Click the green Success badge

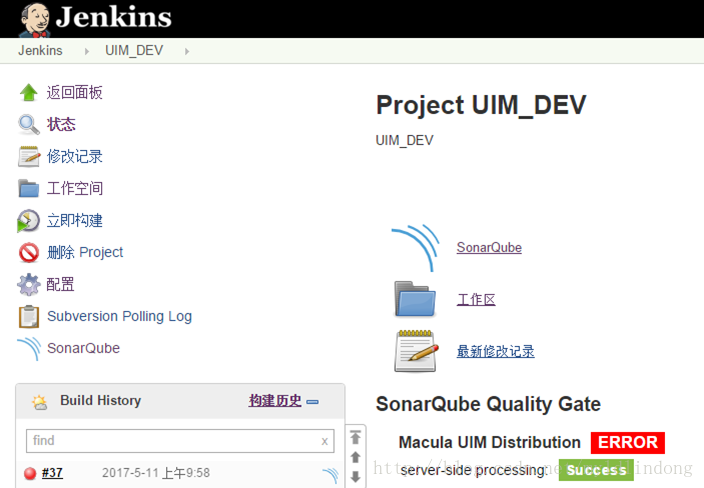[596, 470]
